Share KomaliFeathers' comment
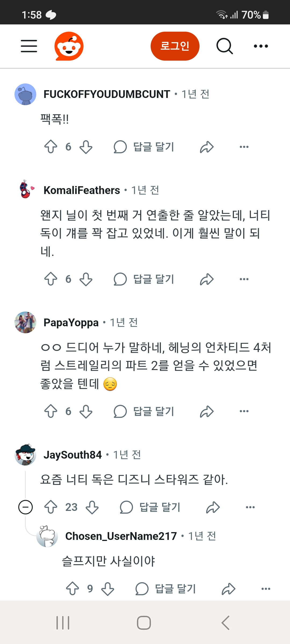 click(x=207, y=279)
